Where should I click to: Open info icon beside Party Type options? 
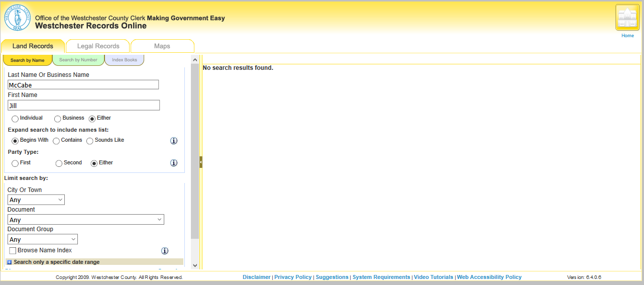pos(174,163)
